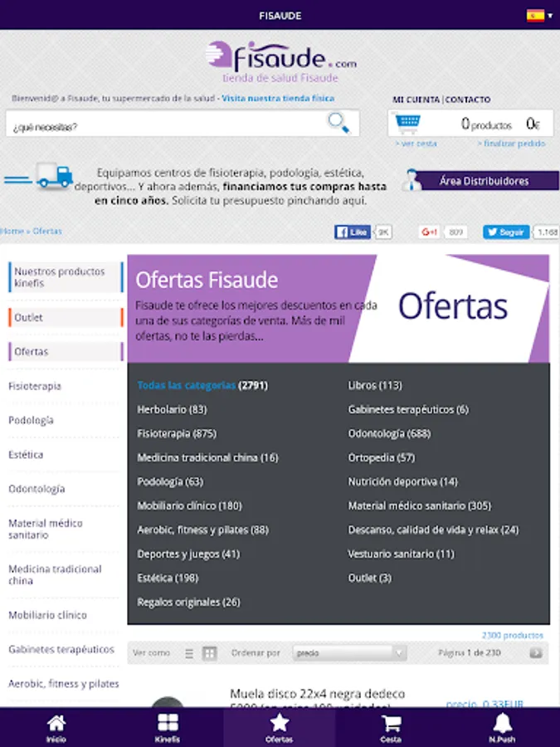The height and width of the screenshot is (747, 560).
Task: Filter by Gabinetes terapéuticos (6)
Action: point(408,409)
